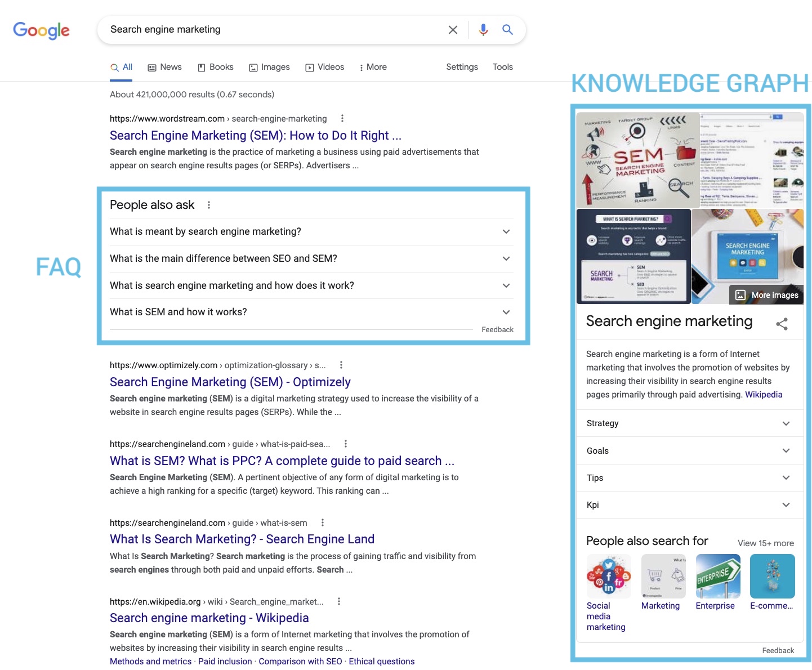Expand 'What is search engine marketing and how does it work?'
812x670 pixels.
(311, 285)
